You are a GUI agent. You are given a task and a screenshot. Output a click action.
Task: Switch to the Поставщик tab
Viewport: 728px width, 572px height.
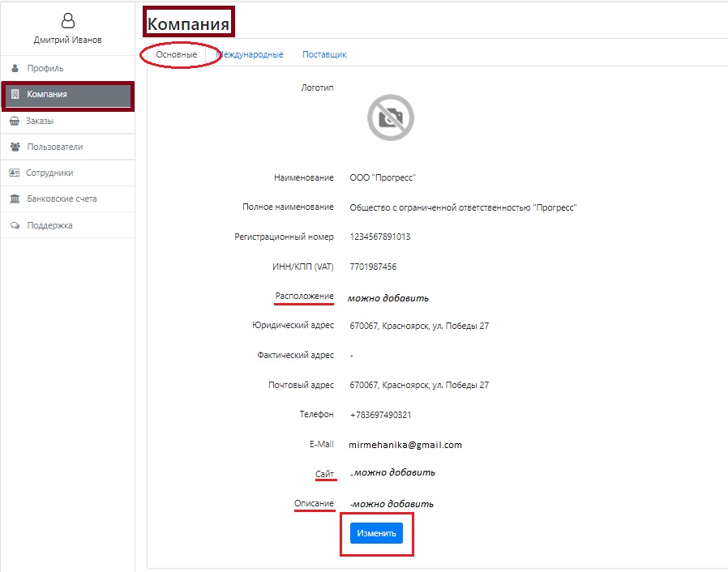(x=324, y=55)
